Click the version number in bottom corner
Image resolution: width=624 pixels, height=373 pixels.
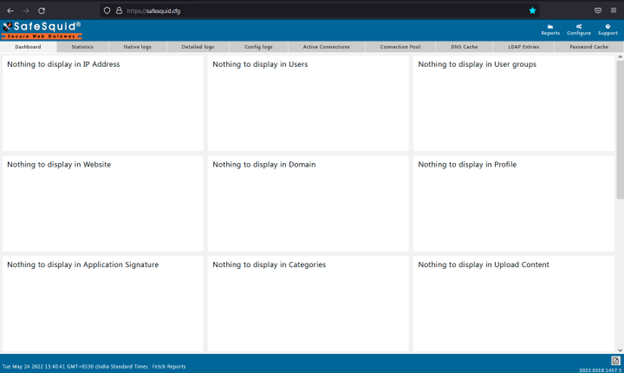click(x=600, y=370)
